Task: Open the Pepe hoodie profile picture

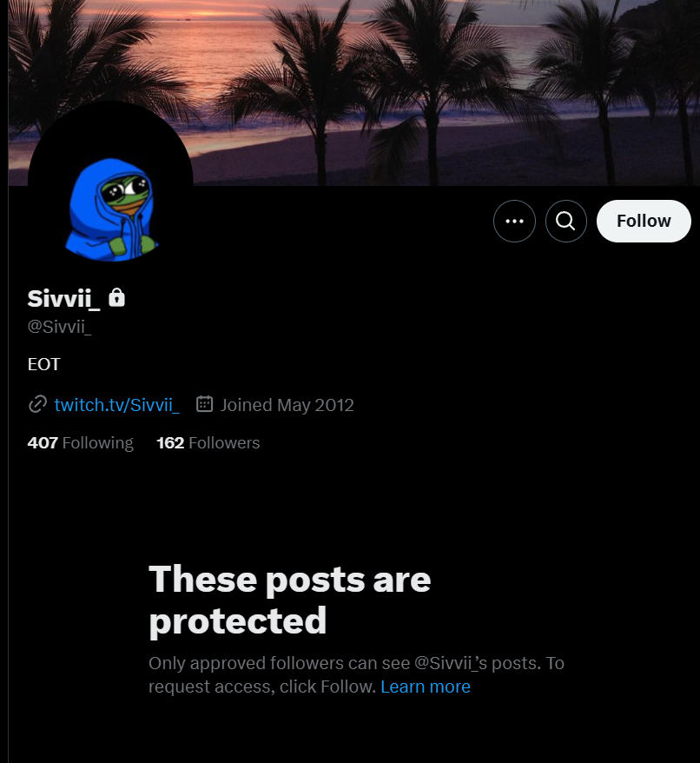Action: pos(111,184)
